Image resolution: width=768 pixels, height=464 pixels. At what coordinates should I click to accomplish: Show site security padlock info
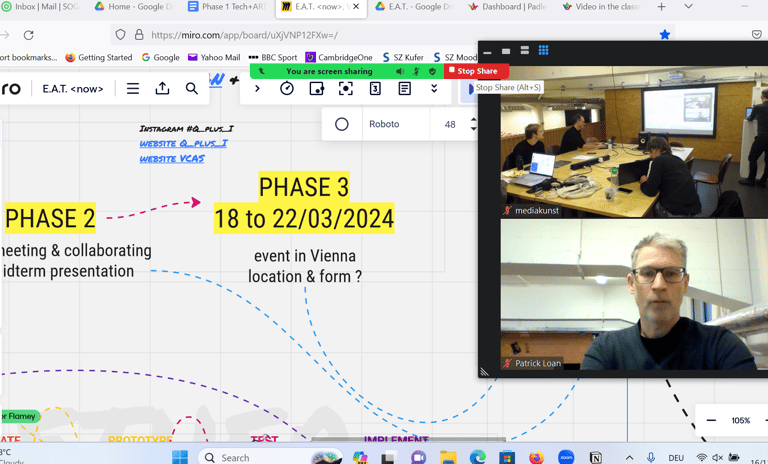click(139, 35)
